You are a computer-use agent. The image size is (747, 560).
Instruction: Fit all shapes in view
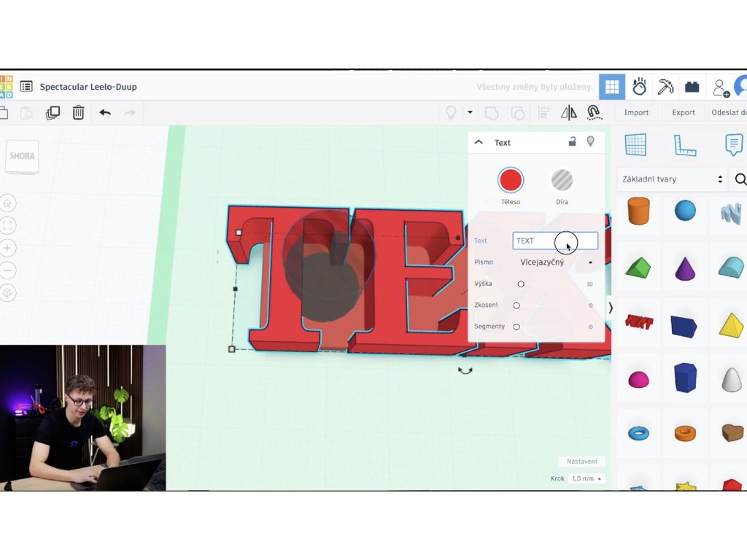coord(7,226)
